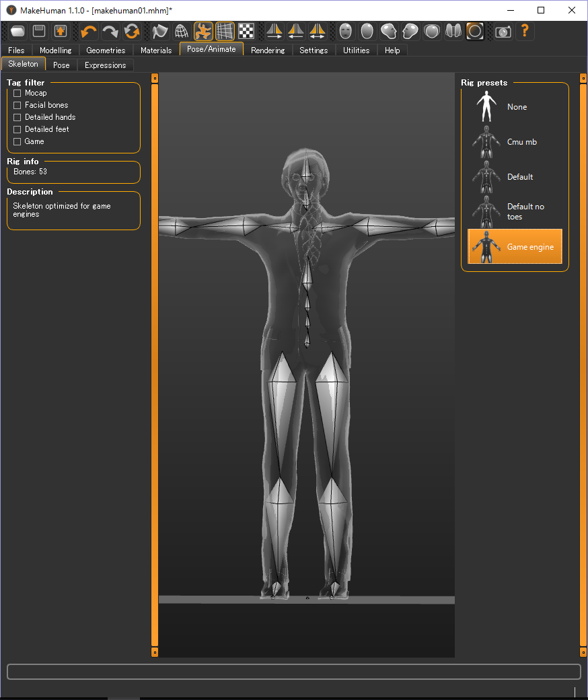The width and height of the screenshot is (588, 700).
Task: Go to the Materials section
Action: (x=155, y=50)
